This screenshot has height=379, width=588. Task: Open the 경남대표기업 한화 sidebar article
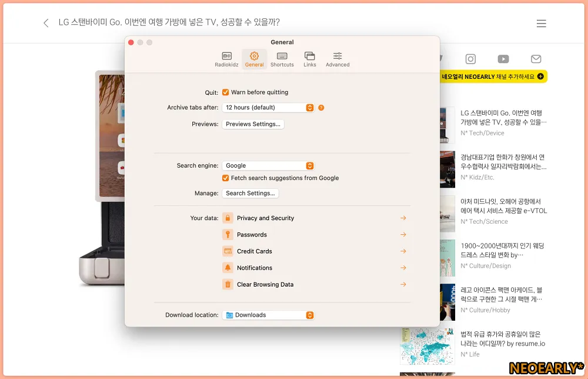[x=503, y=162]
